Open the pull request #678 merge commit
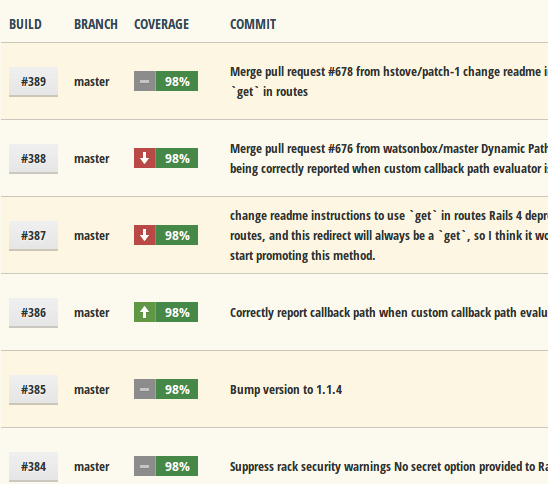 [389, 82]
